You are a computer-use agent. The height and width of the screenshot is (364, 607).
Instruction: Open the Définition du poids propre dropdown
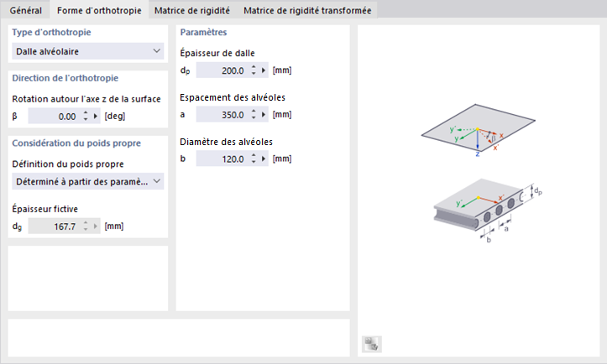pyautogui.click(x=88, y=181)
